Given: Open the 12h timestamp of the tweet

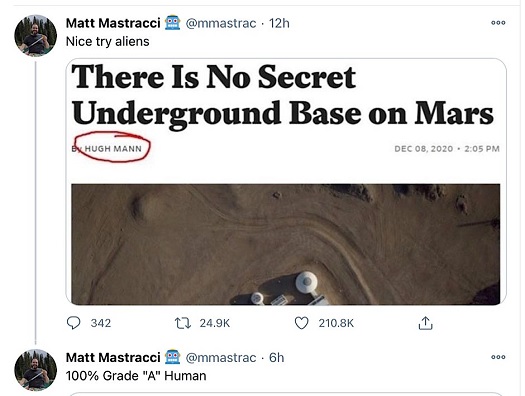Looking at the screenshot, I should [x=279, y=23].
